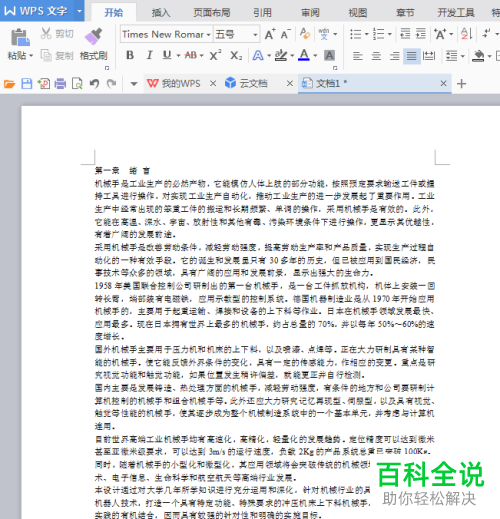Open the WPS 文字 application menu arrow
This screenshot has height=519, width=500.
pos(79,11)
